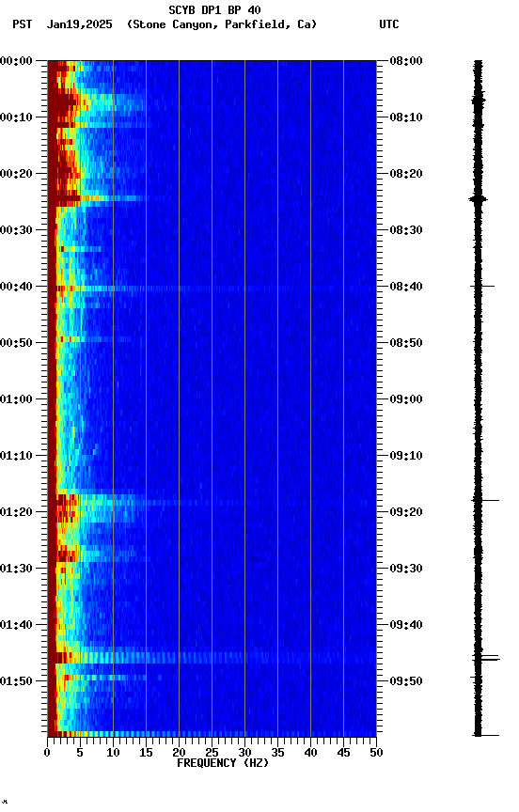Click the 08:40 UTC time label
Screen dimensions: 519x812
[406, 287]
